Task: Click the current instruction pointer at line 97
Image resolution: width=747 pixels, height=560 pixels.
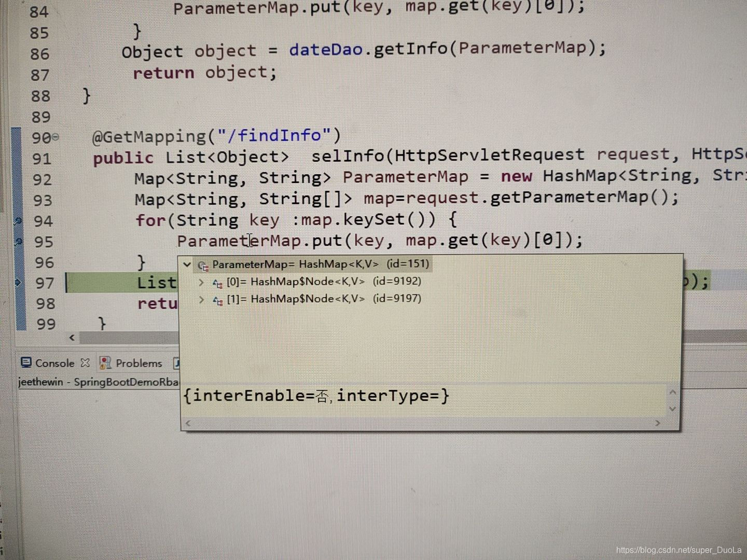Action: [x=19, y=283]
